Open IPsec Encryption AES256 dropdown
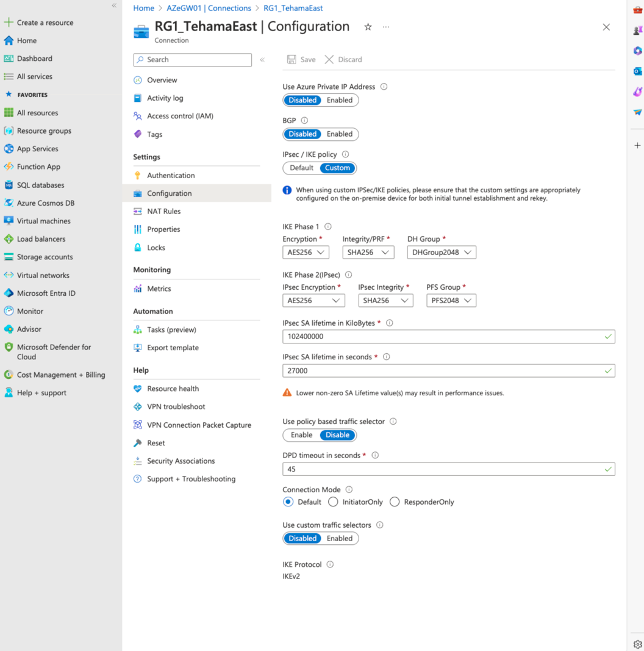 coord(313,300)
